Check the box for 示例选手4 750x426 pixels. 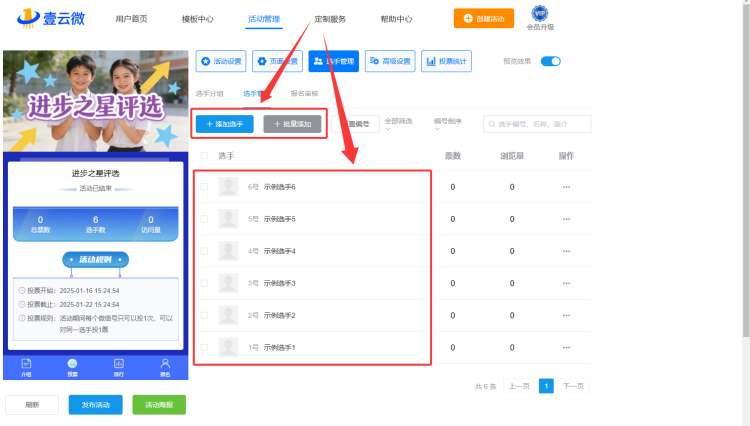click(x=204, y=251)
